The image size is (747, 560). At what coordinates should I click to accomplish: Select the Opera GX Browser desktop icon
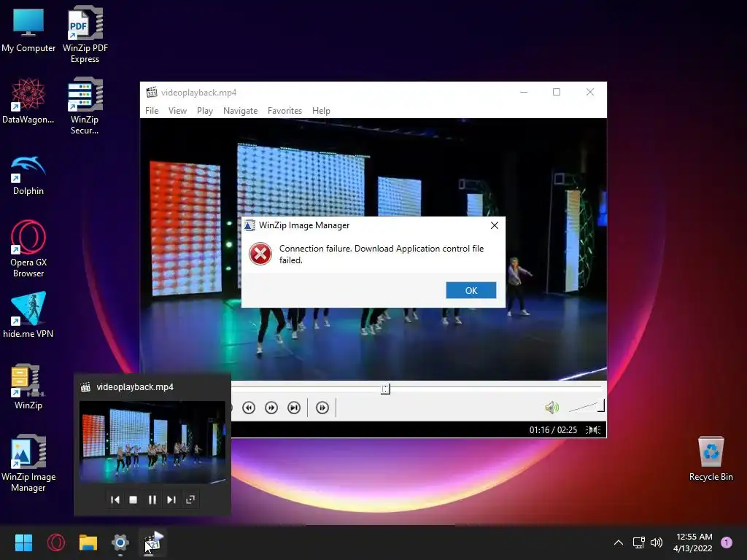point(28,249)
